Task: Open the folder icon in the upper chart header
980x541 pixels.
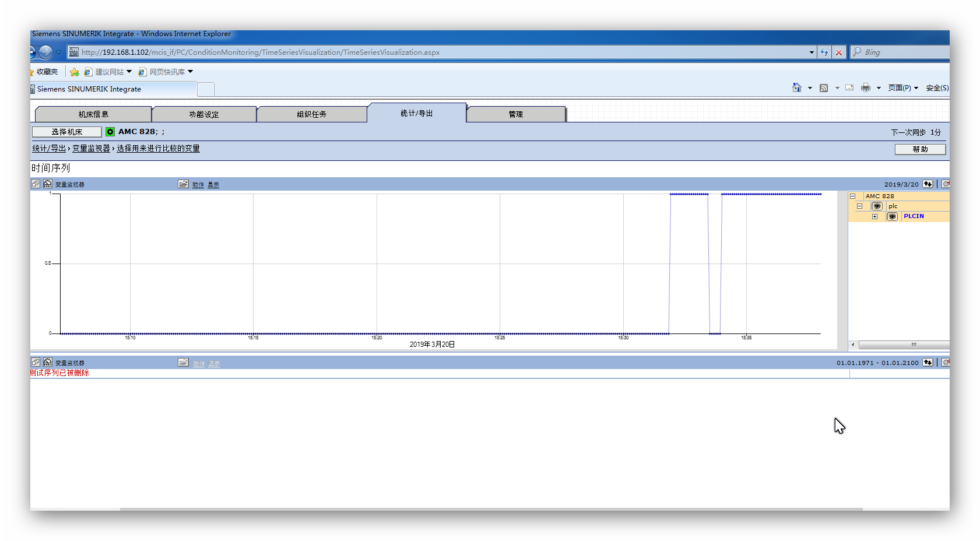Action: (x=183, y=184)
